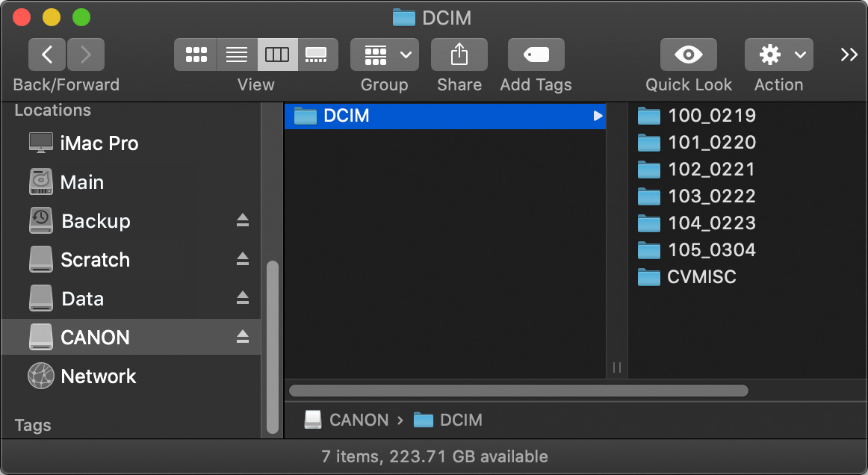The width and height of the screenshot is (868, 475).
Task: Switch to gallery view mode
Action: [317, 55]
